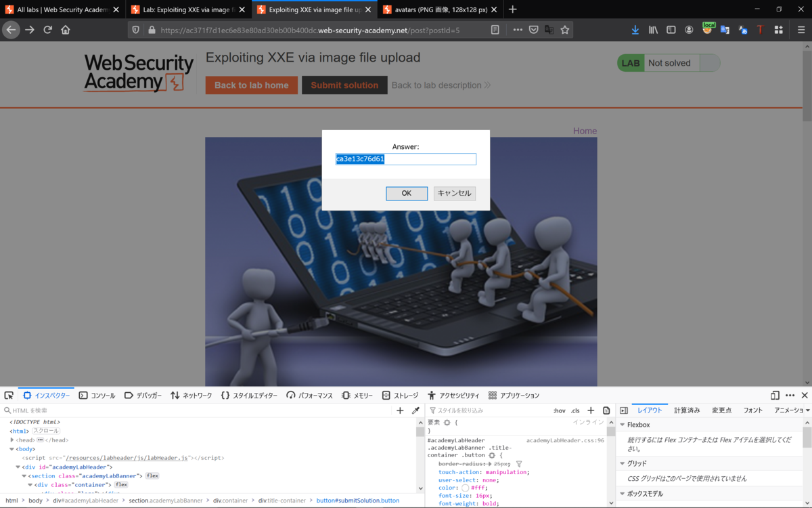Click the filter icon beside border-radius
Viewport: 812px width, 508px height.
tap(519, 464)
